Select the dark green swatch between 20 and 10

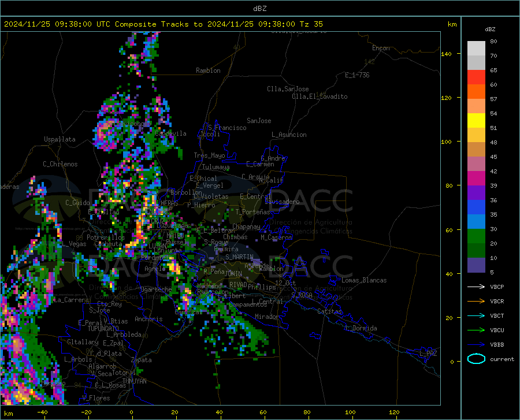coord(476,250)
